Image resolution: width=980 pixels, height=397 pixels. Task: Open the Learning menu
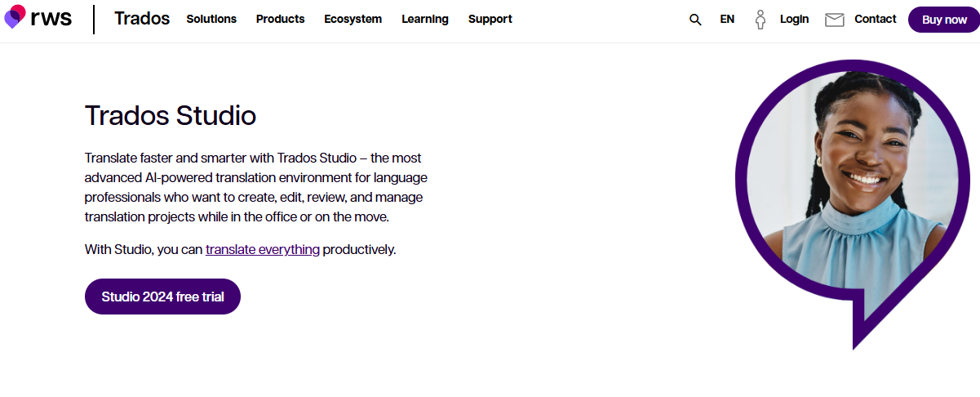pyautogui.click(x=425, y=19)
